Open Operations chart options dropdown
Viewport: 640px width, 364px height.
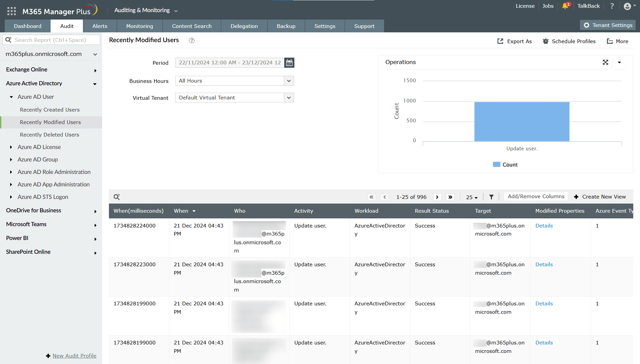pos(619,62)
